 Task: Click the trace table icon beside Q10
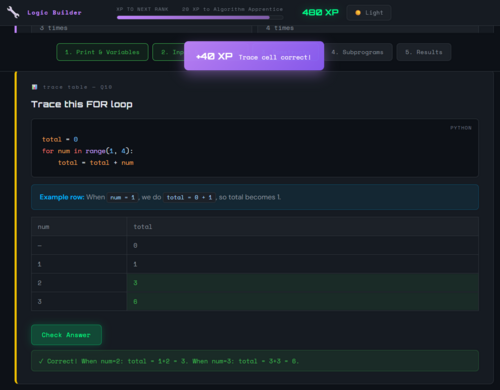tap(34, 87)
